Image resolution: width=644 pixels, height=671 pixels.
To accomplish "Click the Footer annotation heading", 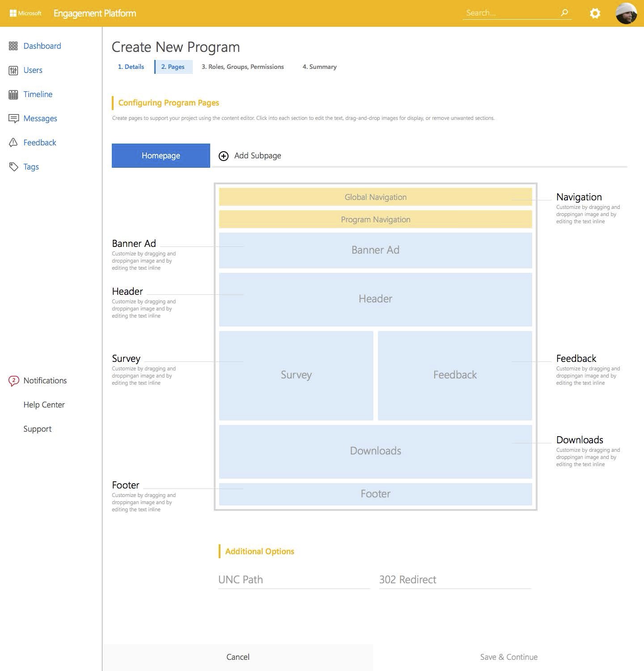I will coord(126,485).
